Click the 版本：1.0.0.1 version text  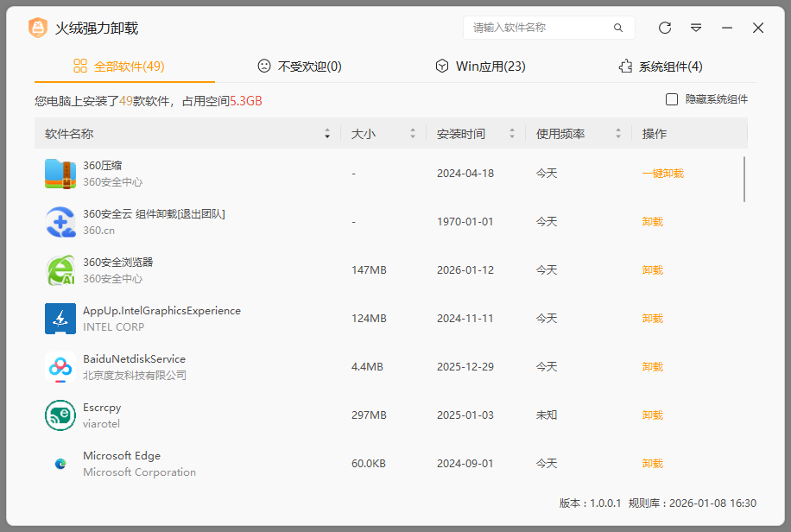click(590, 503)
